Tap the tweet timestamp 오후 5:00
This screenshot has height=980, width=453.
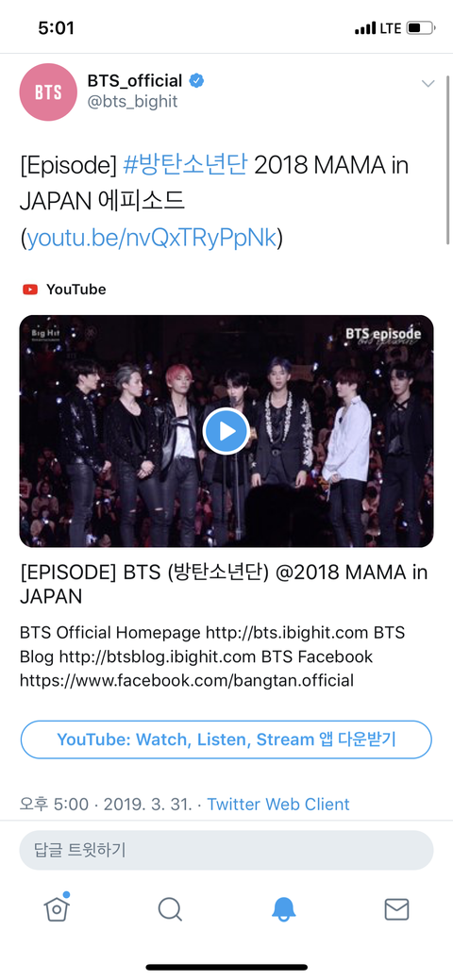pos(54,805)
